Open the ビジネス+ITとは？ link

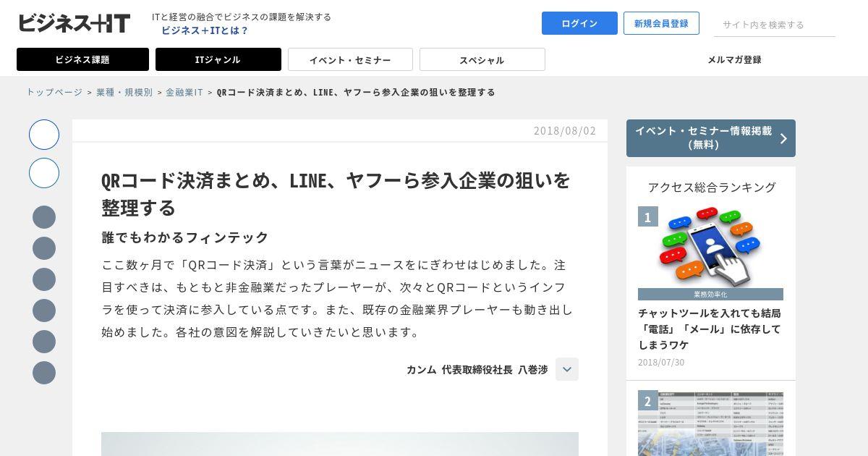pos(205,30)
